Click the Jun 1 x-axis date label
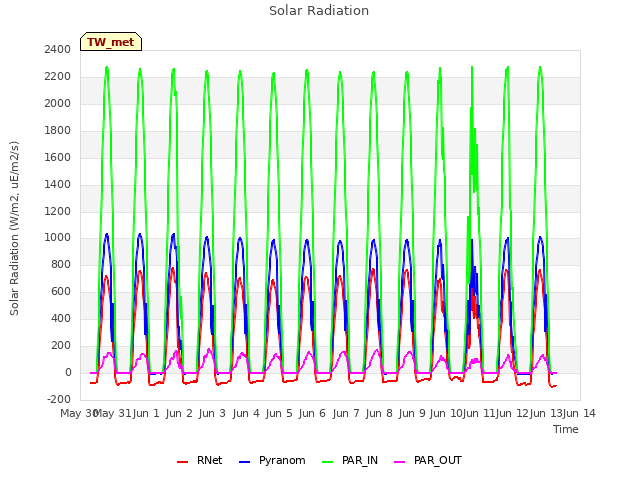Viewport: 640px width, 480px height. 146,413
